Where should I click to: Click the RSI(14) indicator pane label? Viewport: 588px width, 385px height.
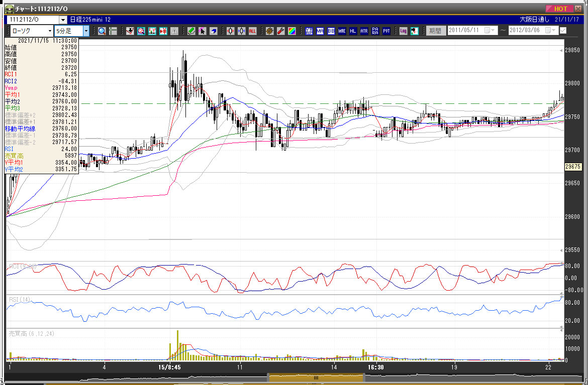click(x=20, y=299)
